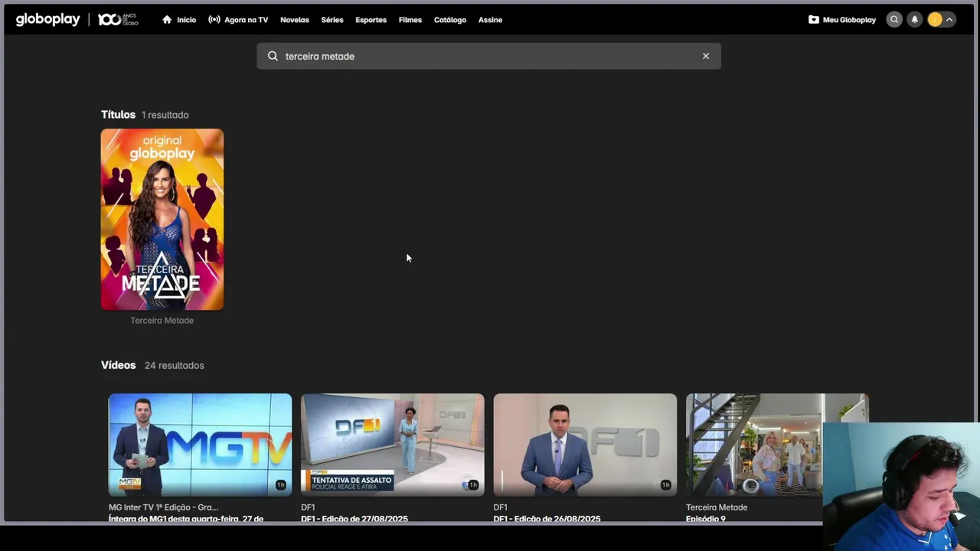Play the DF1 Tentativa de Assalto video
This screenshot has width=980, height=551.
(393, 445)
